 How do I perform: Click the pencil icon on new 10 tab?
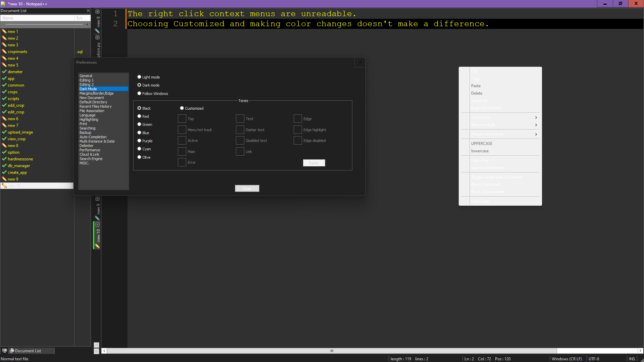pos(97,246)
